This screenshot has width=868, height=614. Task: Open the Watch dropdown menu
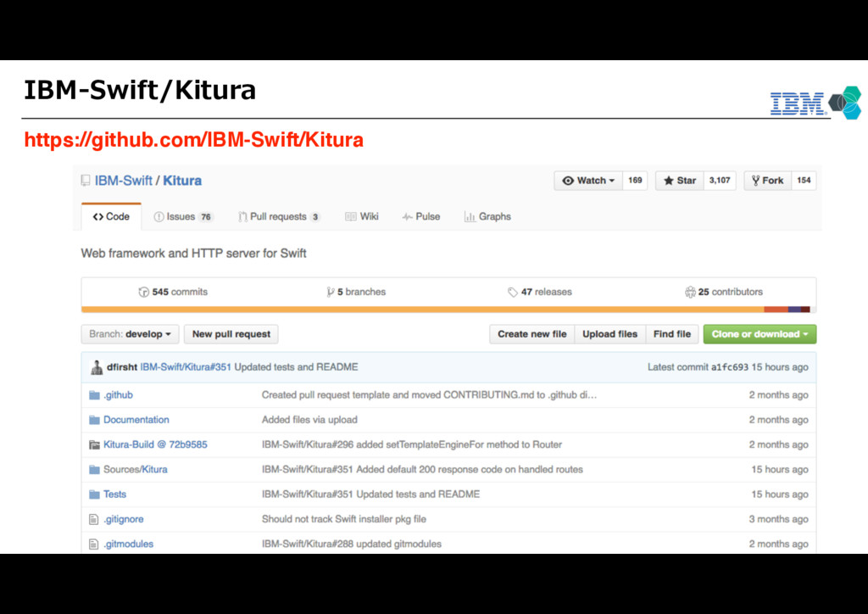(x=588, y=181)
